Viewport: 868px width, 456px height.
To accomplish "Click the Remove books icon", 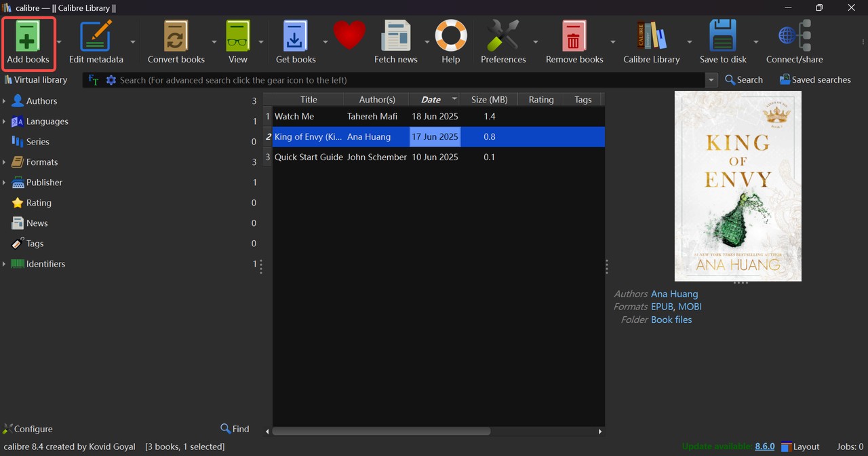I will [x=574, y=36].
